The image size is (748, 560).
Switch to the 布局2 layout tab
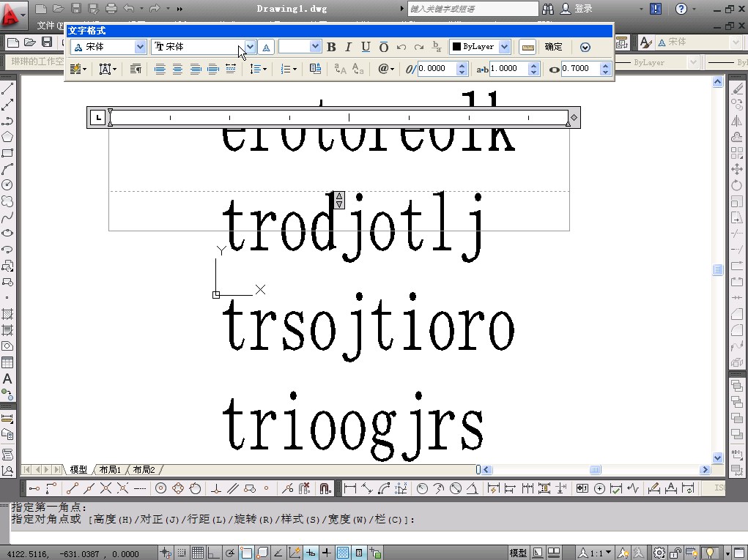(144, 470)
